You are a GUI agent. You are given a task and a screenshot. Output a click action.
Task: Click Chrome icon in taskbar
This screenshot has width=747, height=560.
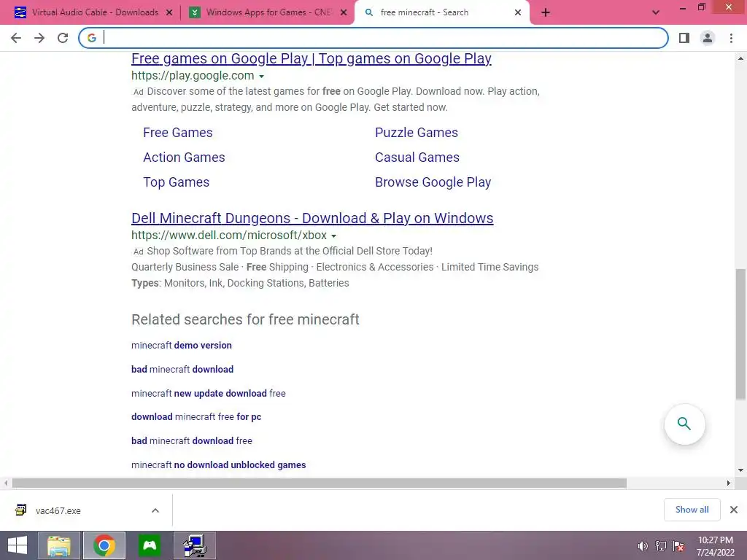pos(104,545)
